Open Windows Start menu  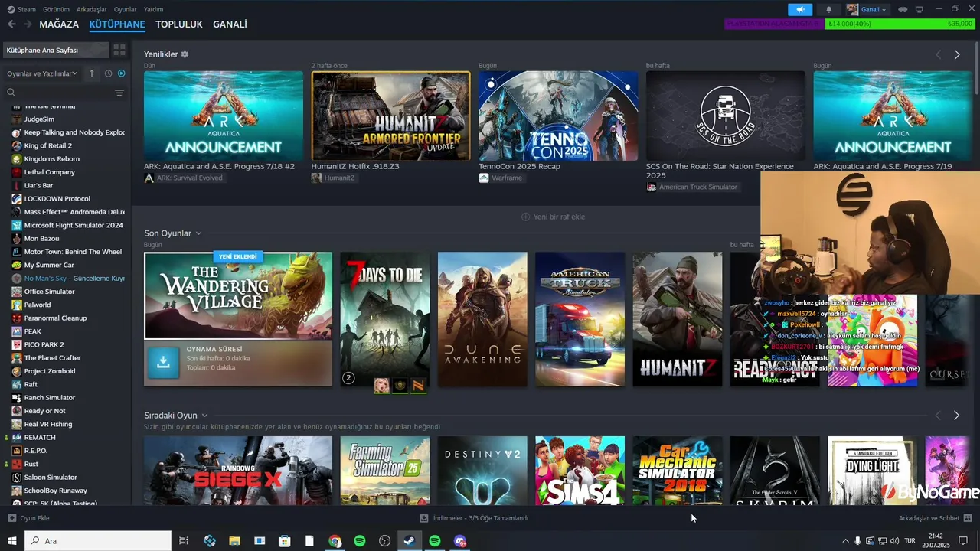click(11, 541)
